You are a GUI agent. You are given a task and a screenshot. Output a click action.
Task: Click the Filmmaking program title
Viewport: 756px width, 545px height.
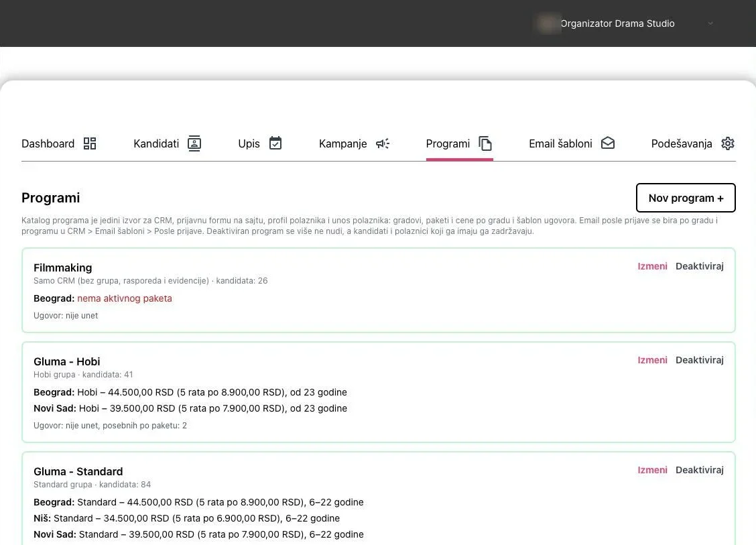click(63, 267)
